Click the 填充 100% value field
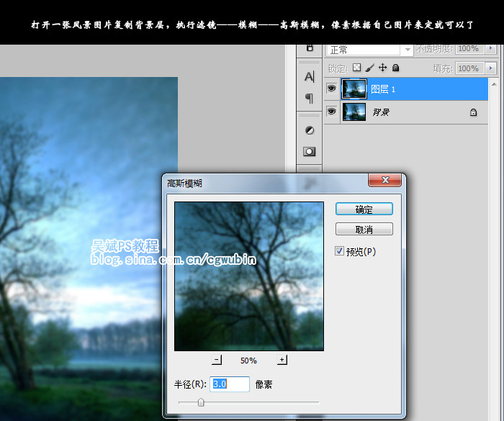Image resolution: width=504 pixels, height=421 pixels. pos(469,68)
